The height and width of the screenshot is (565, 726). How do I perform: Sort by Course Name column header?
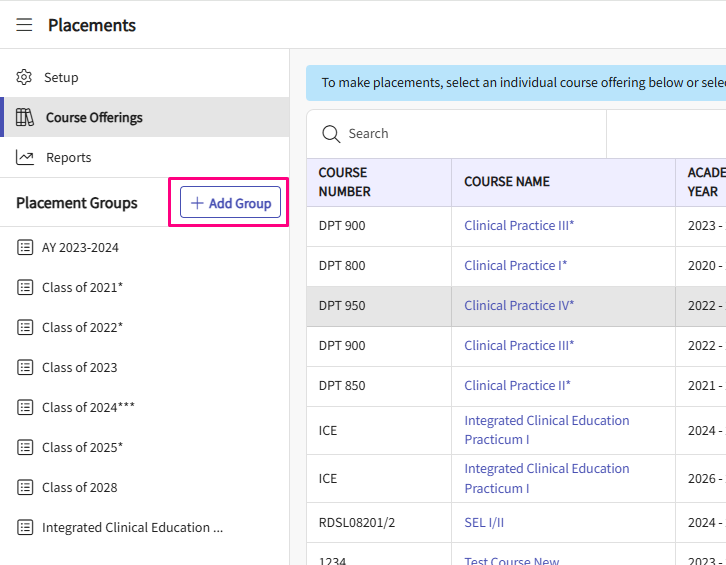[507, 182]
